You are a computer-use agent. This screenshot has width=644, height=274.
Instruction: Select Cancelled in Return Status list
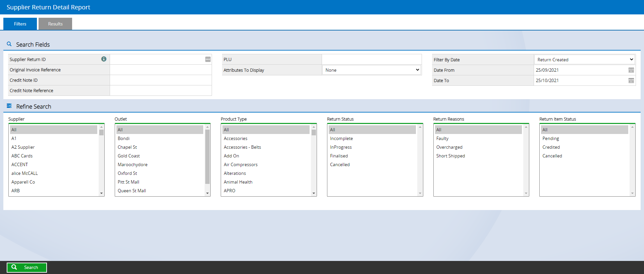click(x=372, y=164)
